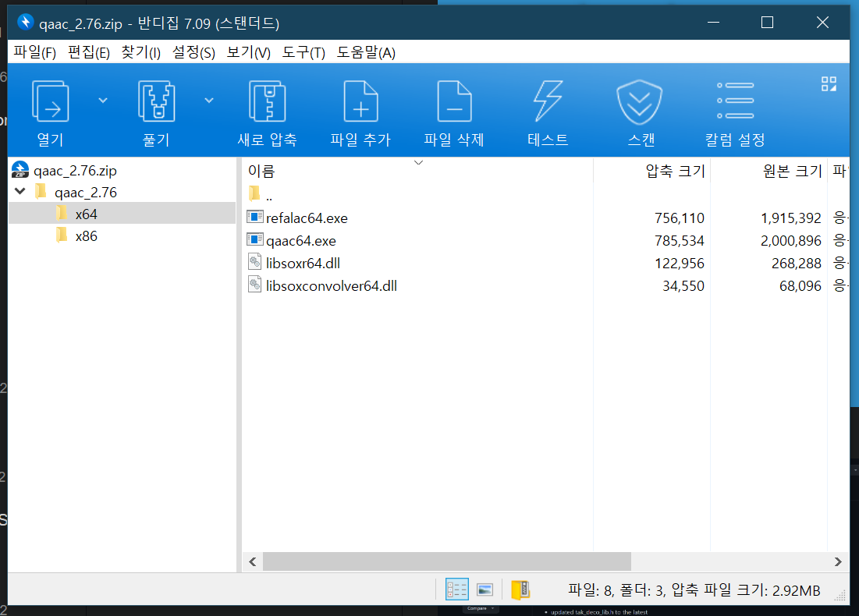Image resolution: width=859 pixels, height=616 pixels.
Task: Open 칼럼 설정 column settings icon
Action: tap(735, 101)
